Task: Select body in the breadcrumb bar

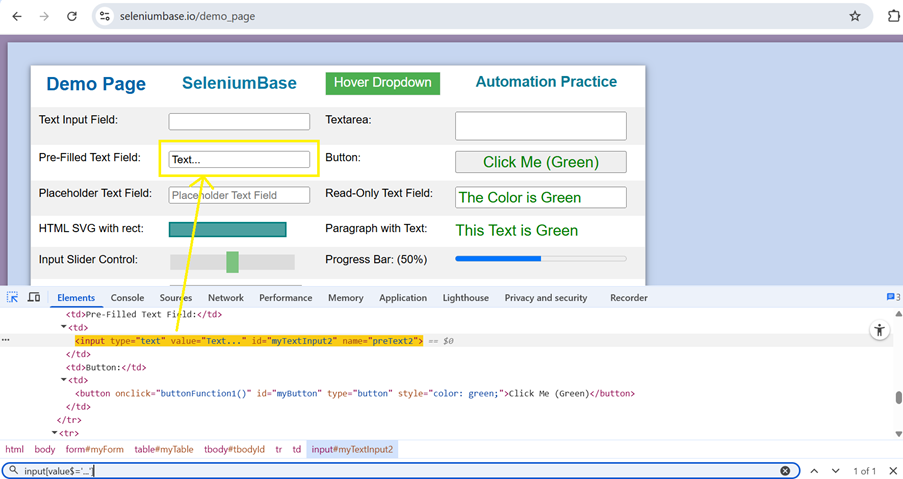Action: 44,449
